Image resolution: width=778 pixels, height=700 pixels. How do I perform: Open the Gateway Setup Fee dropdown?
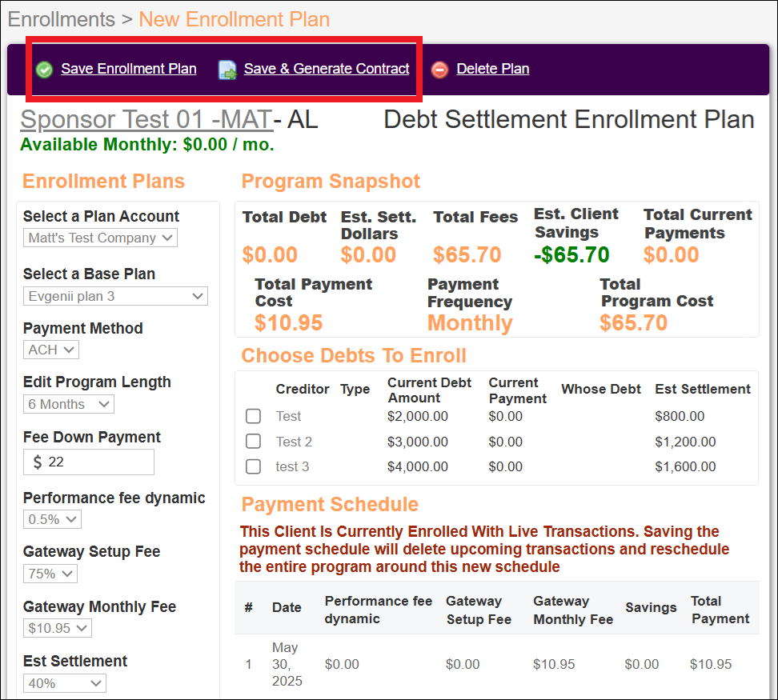click(x=50, y=574)
